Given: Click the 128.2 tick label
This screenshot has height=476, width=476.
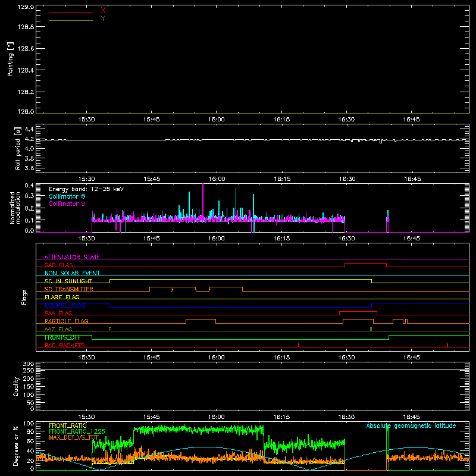Looking at the screenshot, I should [26, 92].
